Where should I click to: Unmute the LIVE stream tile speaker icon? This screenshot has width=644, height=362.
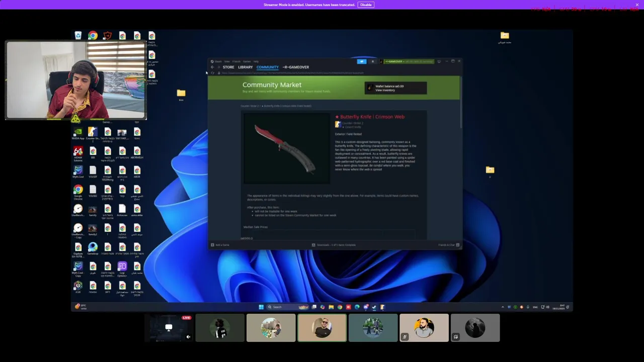[188, 337]
